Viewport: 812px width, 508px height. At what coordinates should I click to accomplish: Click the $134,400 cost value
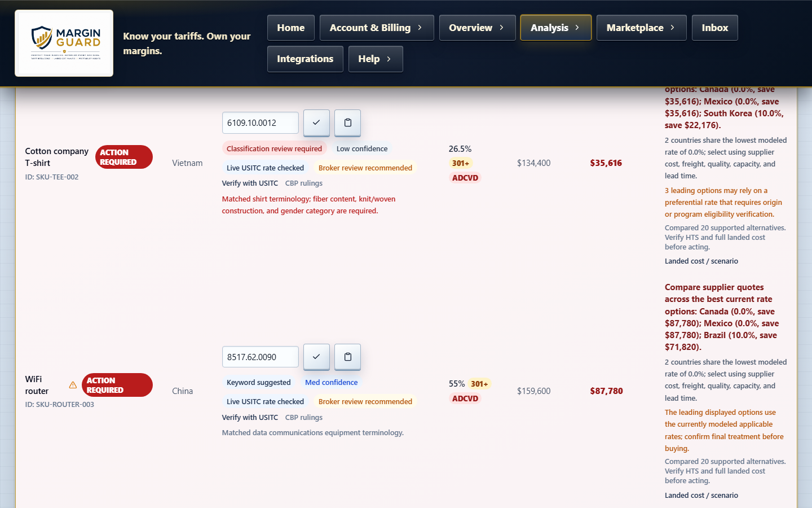pos(534,163)
